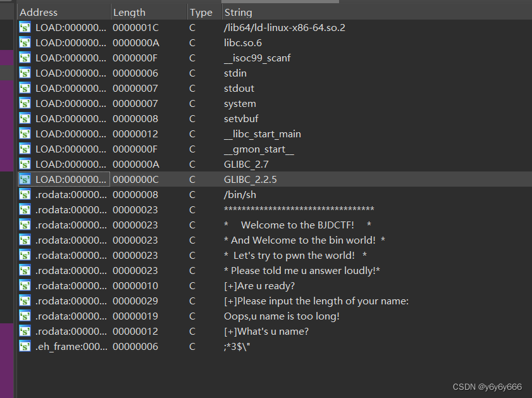Select the string icon for libc.so.6
Viewport: 532px width, 398px height.
24,42
